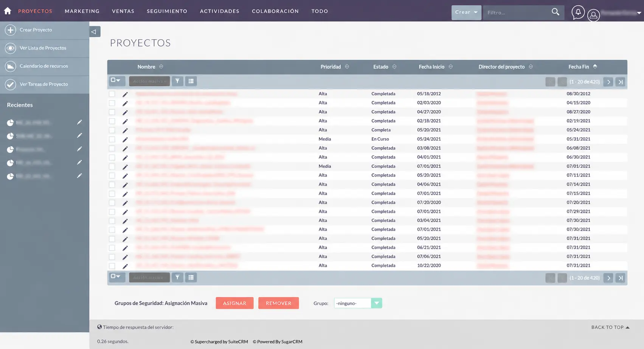The image size is (644, 349).
Task: Open the notifications bell
Action: pyautogui.click(x=578, y=12)
